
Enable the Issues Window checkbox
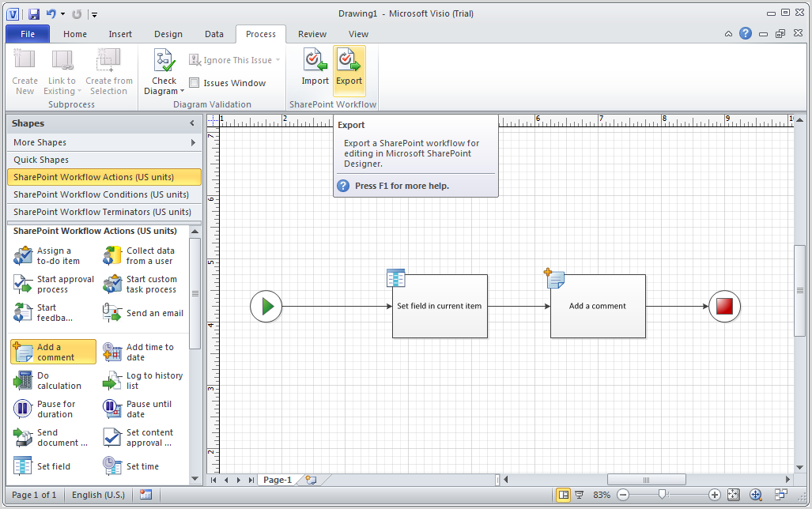(195, 83)
